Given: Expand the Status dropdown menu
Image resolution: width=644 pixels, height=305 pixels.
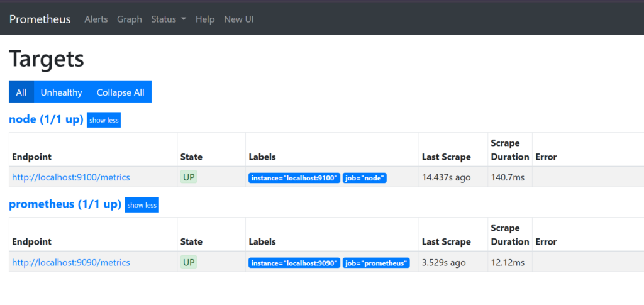Looking at the screenshot, I should click(169, 19).
